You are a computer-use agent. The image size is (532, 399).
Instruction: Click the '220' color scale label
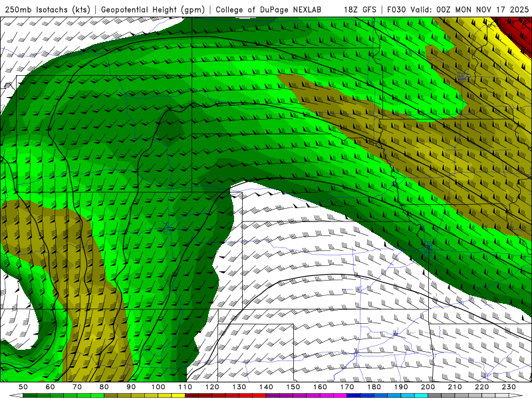click(481, 387)
